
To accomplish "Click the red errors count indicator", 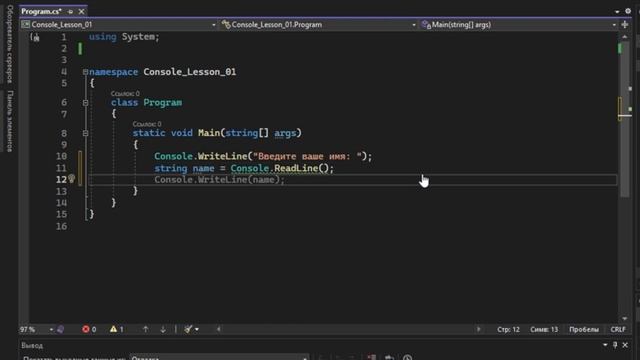I will point(89,329).
